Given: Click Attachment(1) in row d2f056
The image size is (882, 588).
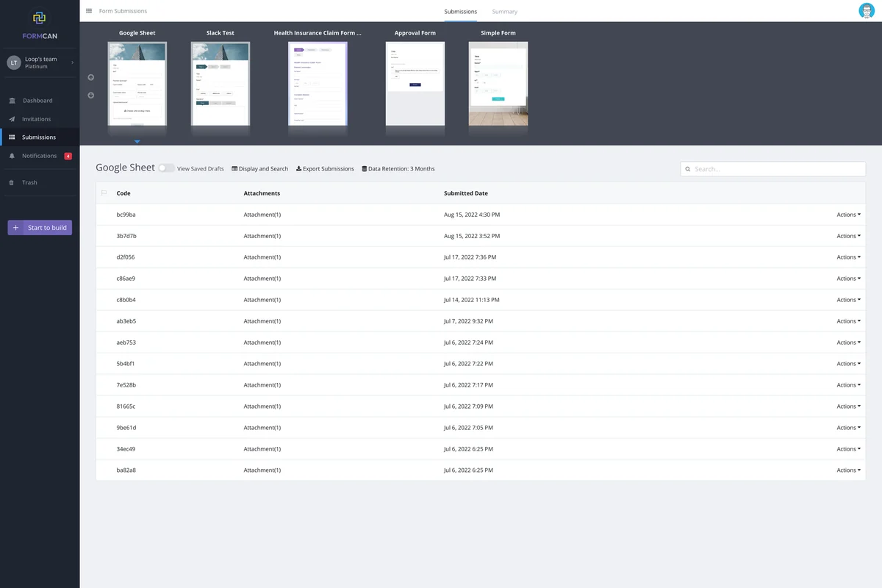Looking at the screenshot, I should [262, 257].
